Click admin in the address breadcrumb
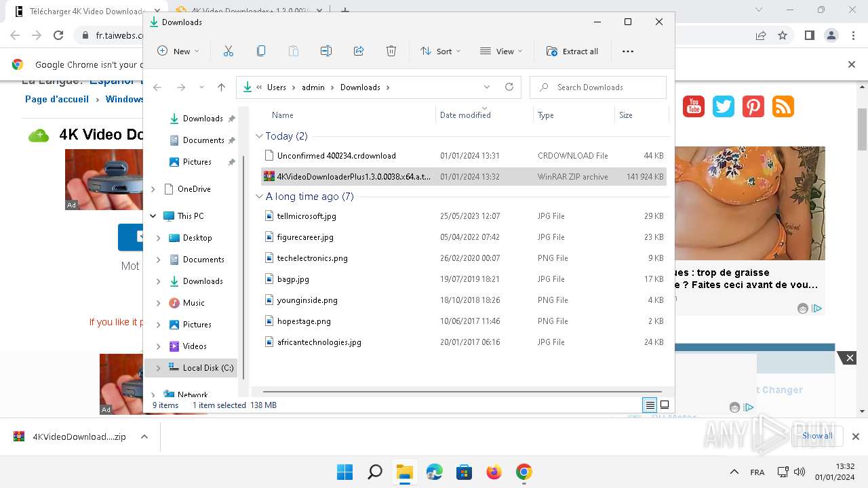 click(x=313, y=87)
